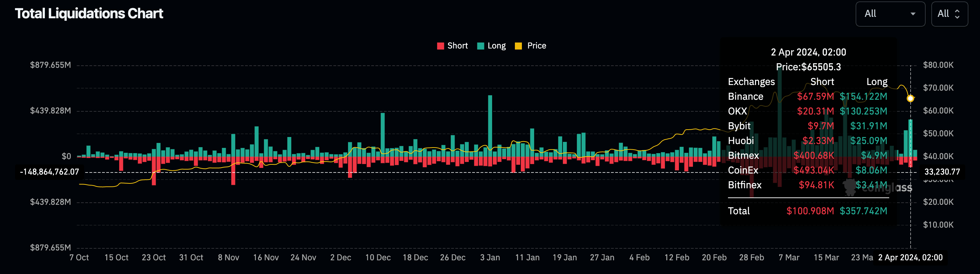Screen dimensions: 980x274
Task: Toggle the Short series legend label
Action: tap(457, 46)
